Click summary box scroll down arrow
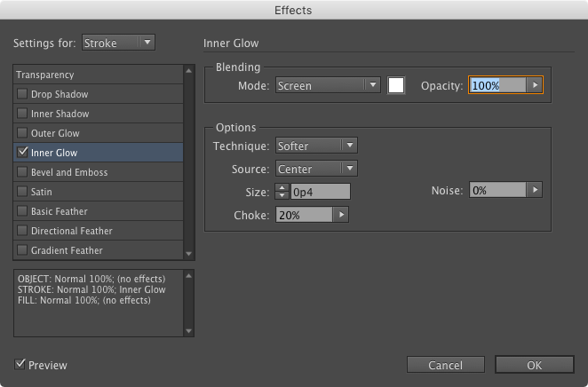 coord(188,331)
